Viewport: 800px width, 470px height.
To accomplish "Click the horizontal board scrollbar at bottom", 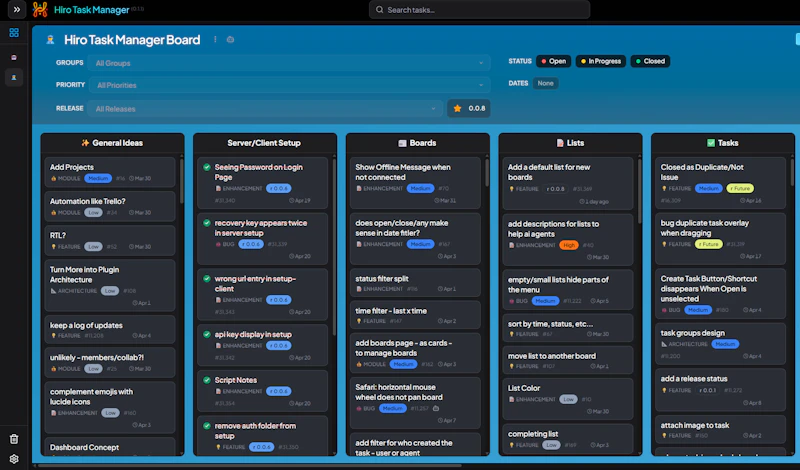I will point(250,465).
